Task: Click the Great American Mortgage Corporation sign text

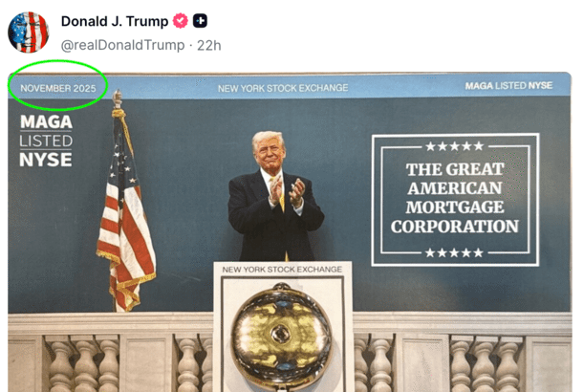Action: click(455, 198)
